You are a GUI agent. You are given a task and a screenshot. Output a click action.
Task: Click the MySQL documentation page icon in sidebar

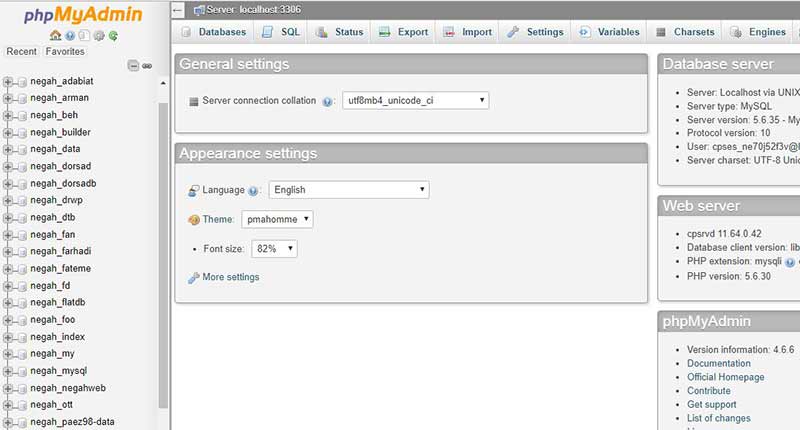[84, 35]
